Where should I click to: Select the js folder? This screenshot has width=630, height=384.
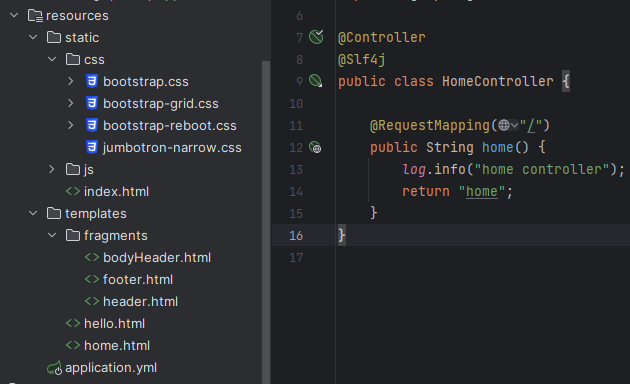point(89,170)
